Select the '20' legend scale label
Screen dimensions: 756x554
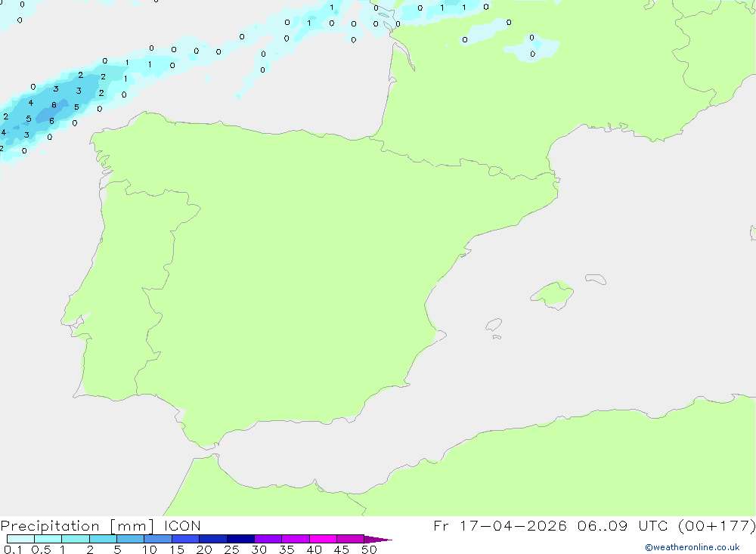[204, 549]
